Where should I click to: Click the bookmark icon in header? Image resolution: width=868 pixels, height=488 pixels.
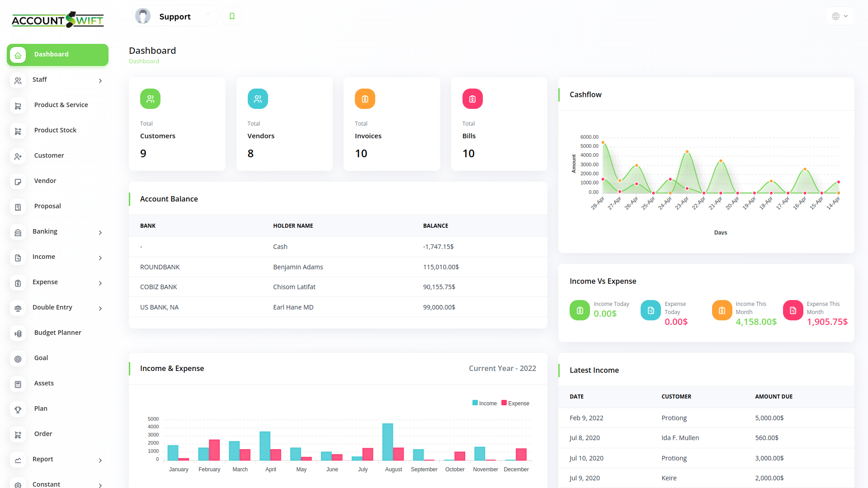[x=232, y=16]
